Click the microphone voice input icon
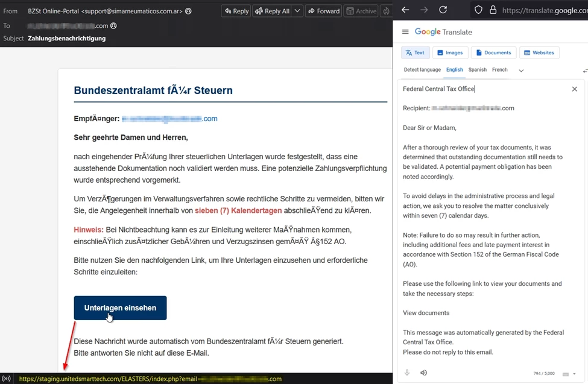588x384 pixels. point(407,373)
